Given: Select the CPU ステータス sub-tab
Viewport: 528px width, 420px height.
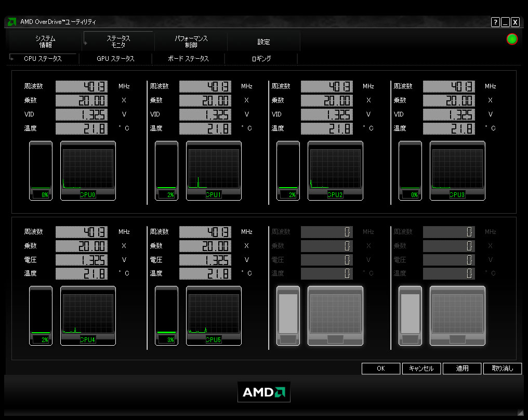Looking at the screenshot, I should 43,59.
